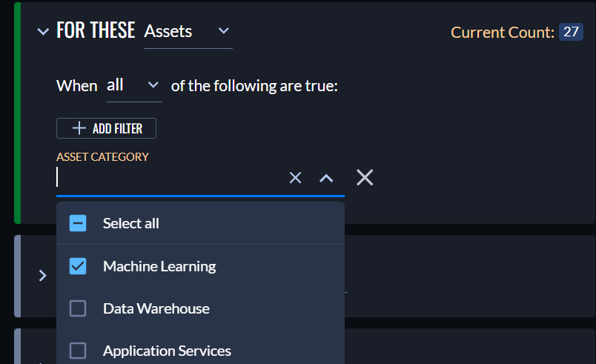Expand the second collapsed section chevron
Screen dimensions: 596x364
[42, 276]
